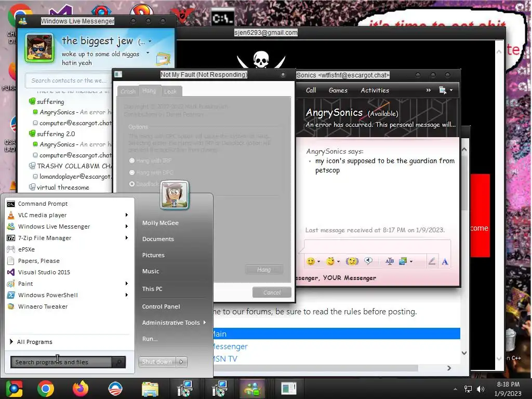Select lomandoplayer@escargot contact
532x399 pixels.
tap(72, 177)
